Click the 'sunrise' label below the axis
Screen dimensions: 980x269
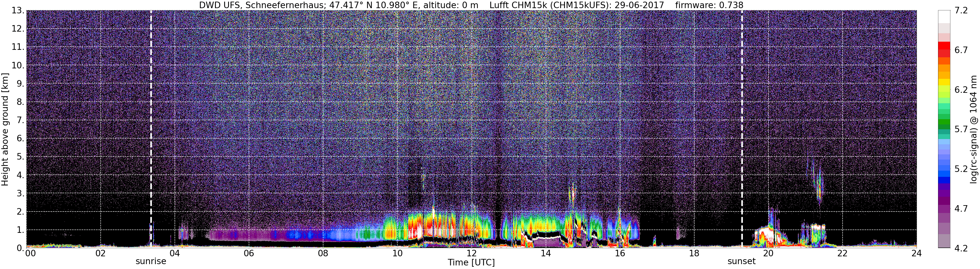[x=151, y=262]
